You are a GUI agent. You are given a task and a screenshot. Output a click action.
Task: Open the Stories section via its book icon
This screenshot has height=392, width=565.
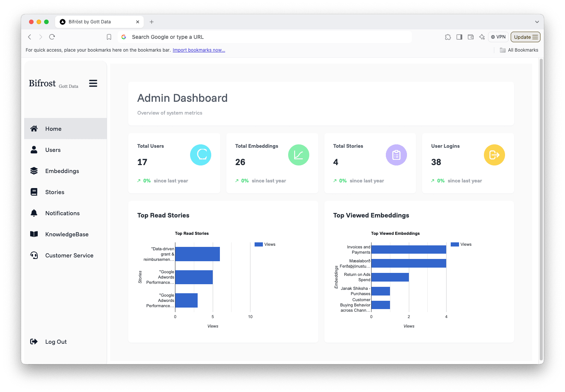(x=34, y=192)
